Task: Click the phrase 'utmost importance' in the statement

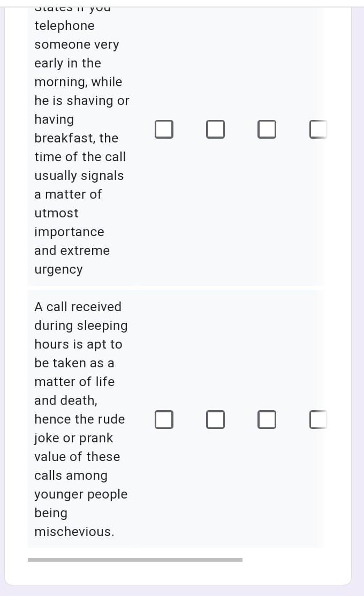Action: click(x=69, y=222)
